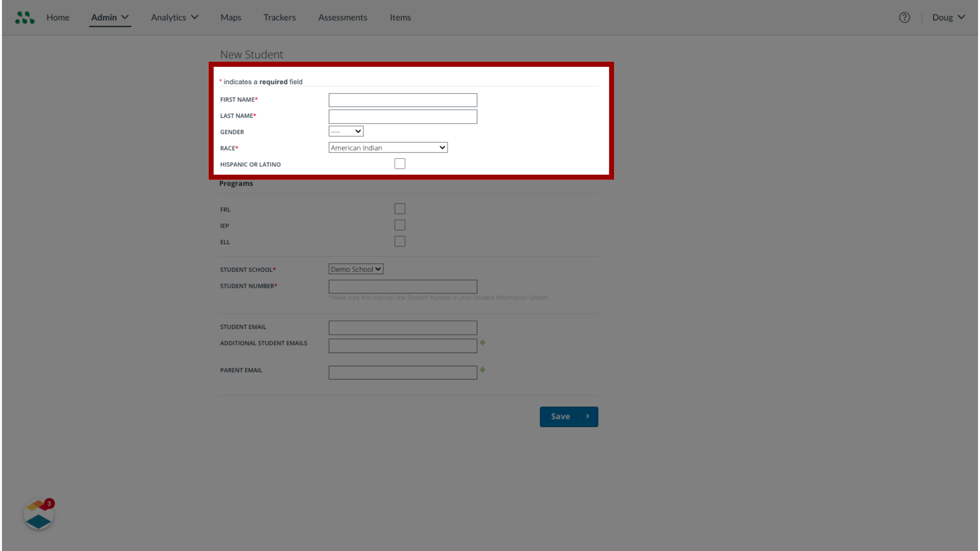Image resolution: width=980 pixels, height=551 pixels.
Task: Click the Trackers navigation icon
Action: click(279, 17)
